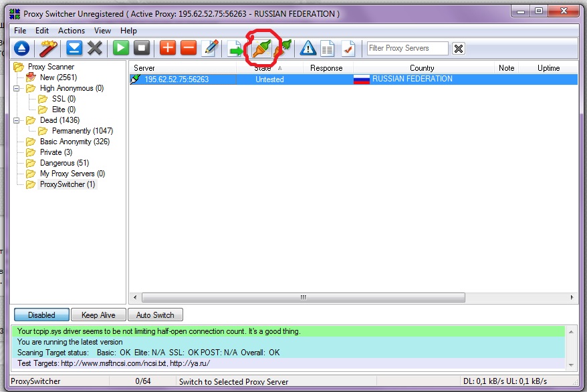Image resolution: width=587 pixels, height=392 pixels.
Task: Select the Dead (1436) folder
Action: point(60,120)
